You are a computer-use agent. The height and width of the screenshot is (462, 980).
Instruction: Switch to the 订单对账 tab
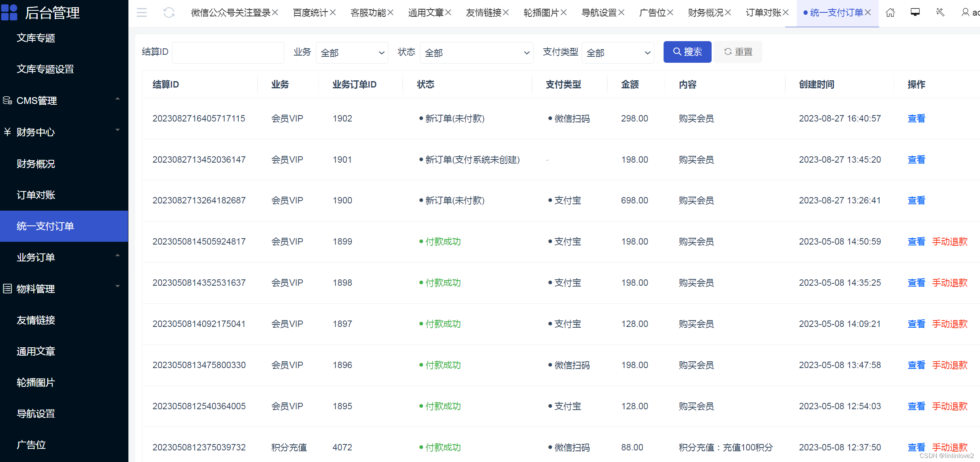point(763,13)
